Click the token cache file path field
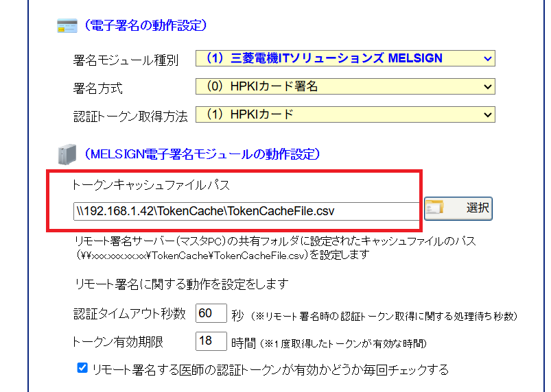The width and height of the screenshot is (551, 392). [246, 211]
